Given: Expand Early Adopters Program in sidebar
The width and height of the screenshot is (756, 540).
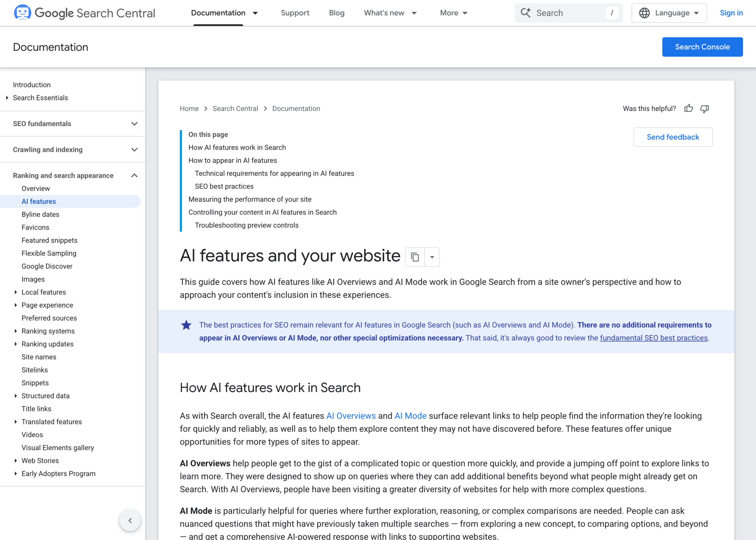Looking at the screenshot, I should pyautogui.click(x=16, y=474).
